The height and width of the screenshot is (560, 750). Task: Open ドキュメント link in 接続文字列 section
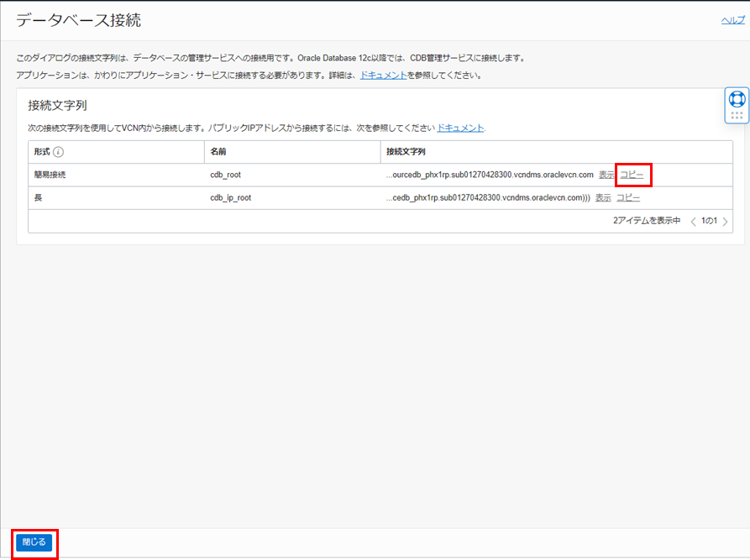460,128
